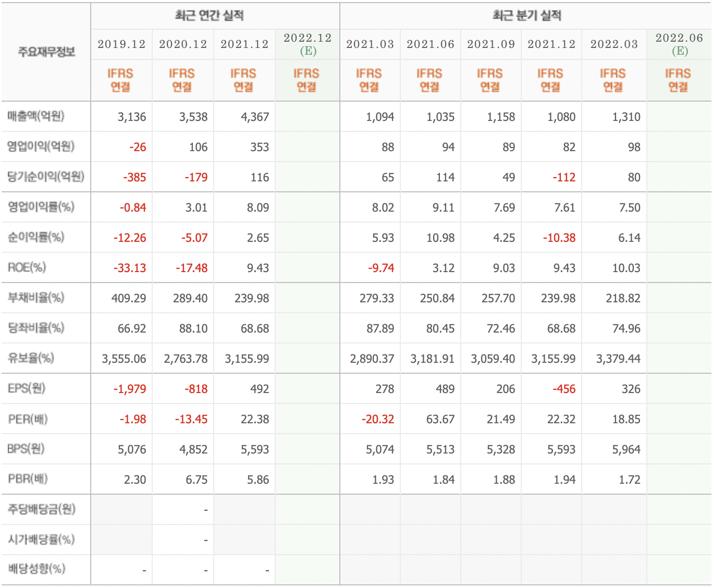
Task: Click the BPS(원) row label
Action: [x=26, y=449]
